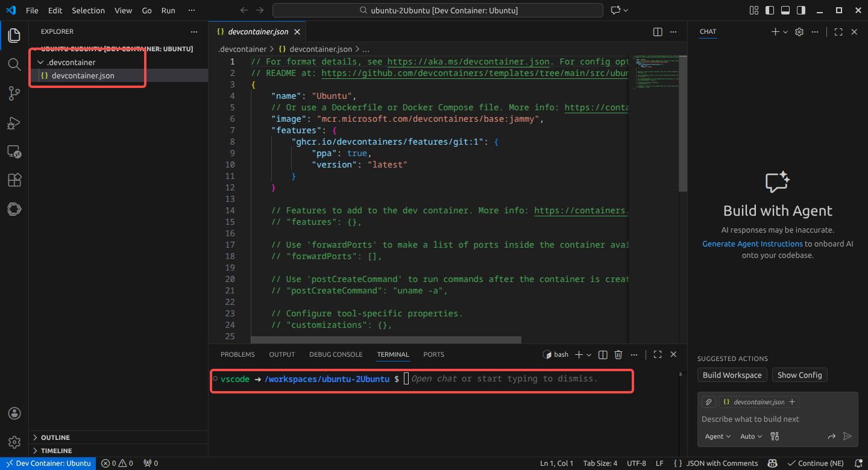Split the editor using the split icon
The height and width of the screenshot is (470, 868).
pyautogui.click(x=657, y=31)
